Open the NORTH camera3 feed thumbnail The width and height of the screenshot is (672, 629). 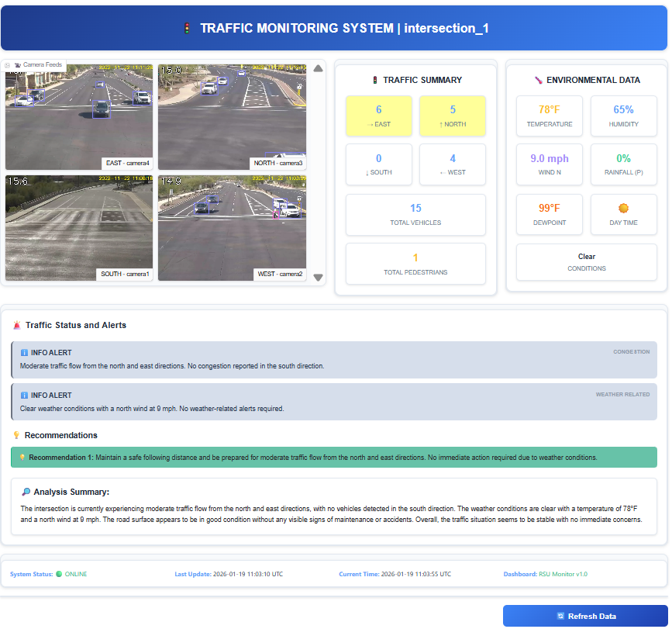point(231,116)
